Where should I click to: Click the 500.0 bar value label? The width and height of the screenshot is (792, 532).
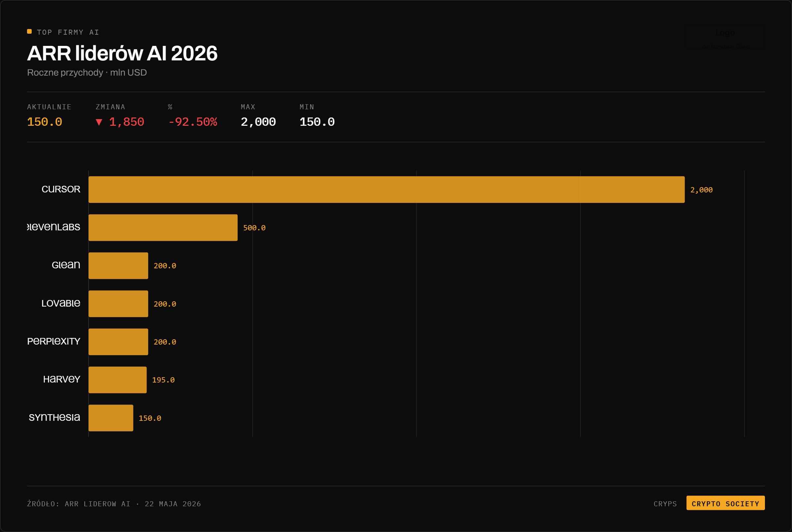(x=254, y=228)
